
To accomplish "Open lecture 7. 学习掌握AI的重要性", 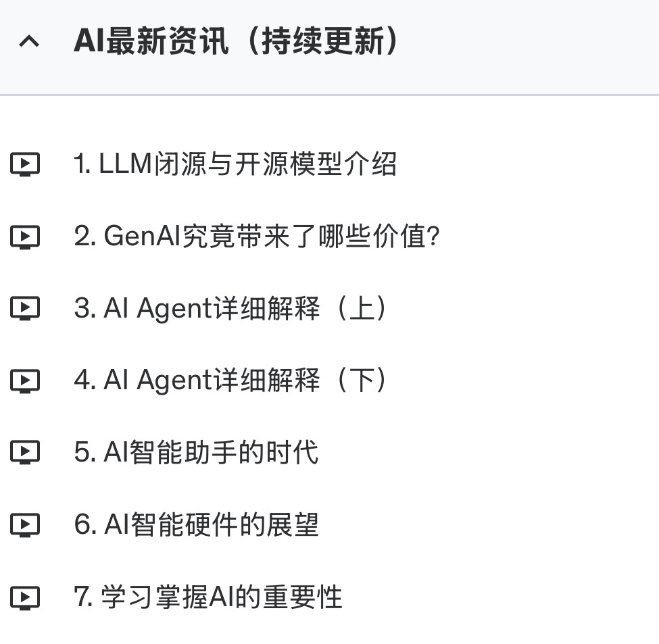I will (208, 597).
